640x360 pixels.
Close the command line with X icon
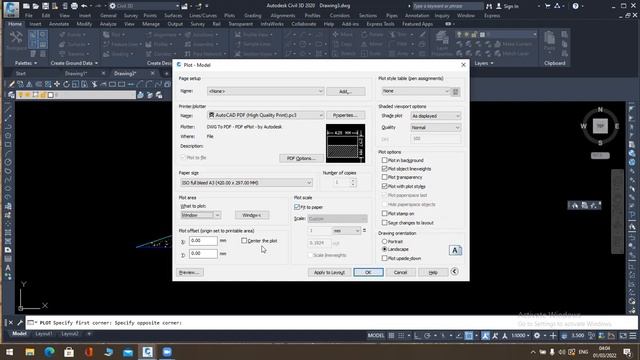click(11, 322)
